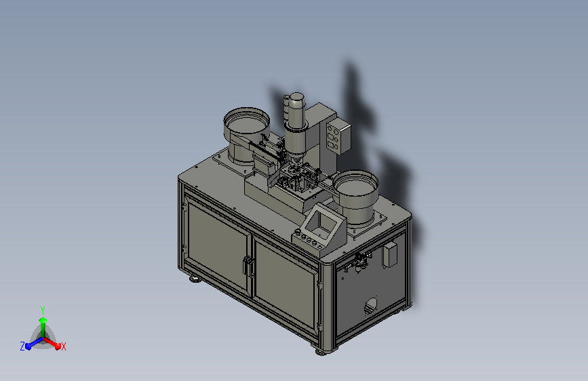Select the cylindrical motor atop the press

[x=295, y=112]
